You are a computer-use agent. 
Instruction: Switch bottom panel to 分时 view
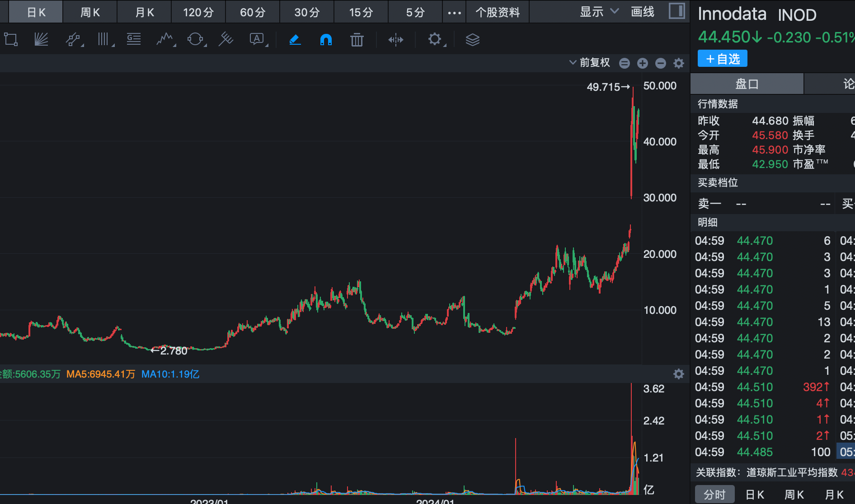[x=714, y=495]
